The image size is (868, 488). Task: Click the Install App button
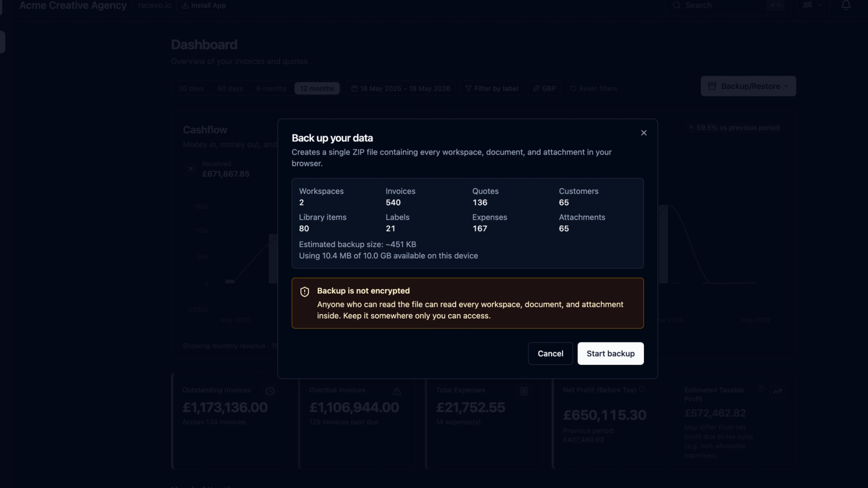204,5
